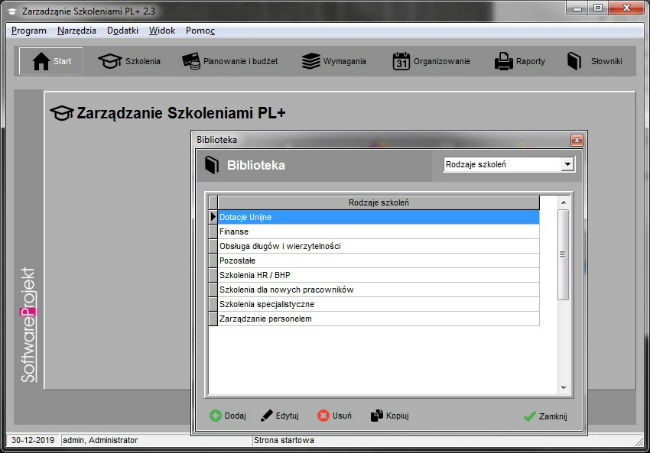Expand the Rodzaje szkoleń dropdown
The width and height of the screenshot is (650, 453).
[x=568, y=165]
